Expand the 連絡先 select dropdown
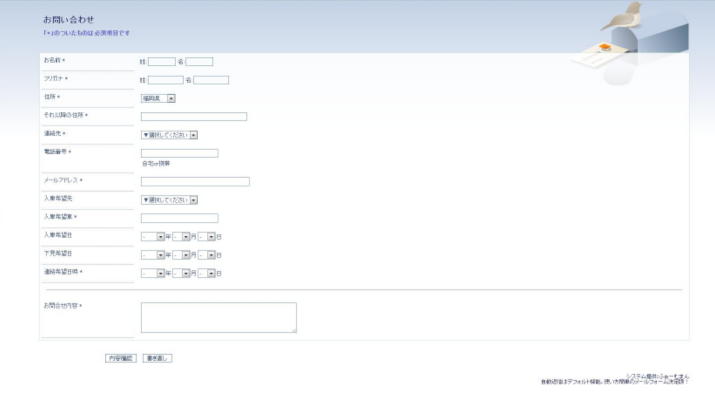The image size is (715, 399). point(169,135)
